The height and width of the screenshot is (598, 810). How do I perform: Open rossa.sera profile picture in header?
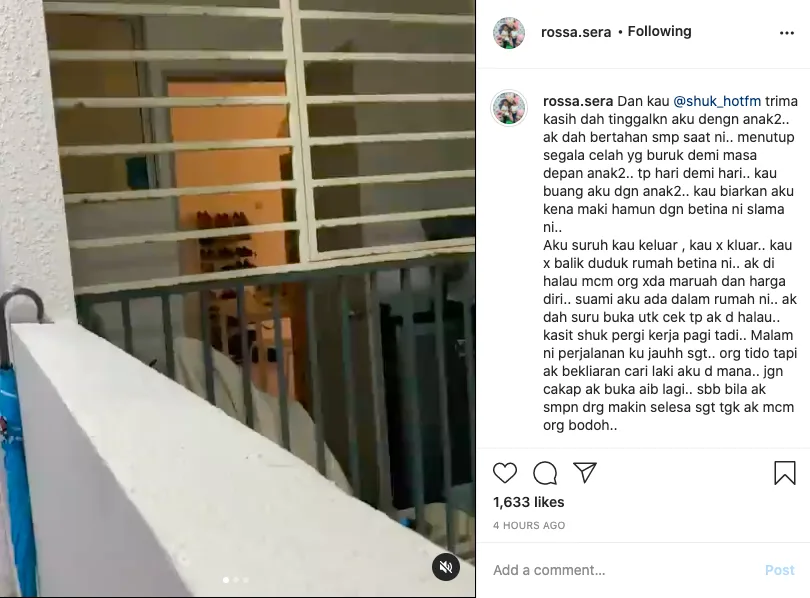click(x=509, y=33)
